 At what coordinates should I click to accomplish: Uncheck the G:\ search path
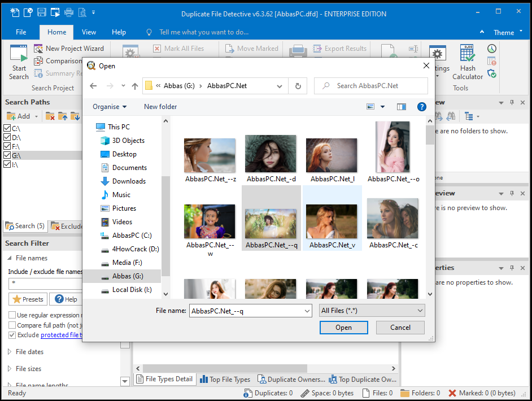pyautogui.click(x=7, y=155)
